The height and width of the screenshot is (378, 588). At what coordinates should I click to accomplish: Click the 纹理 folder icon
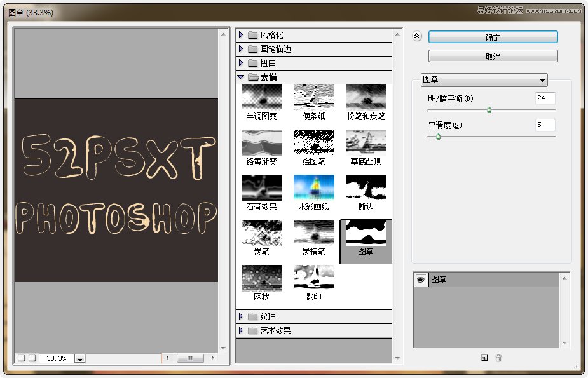(x=253, y=316)
